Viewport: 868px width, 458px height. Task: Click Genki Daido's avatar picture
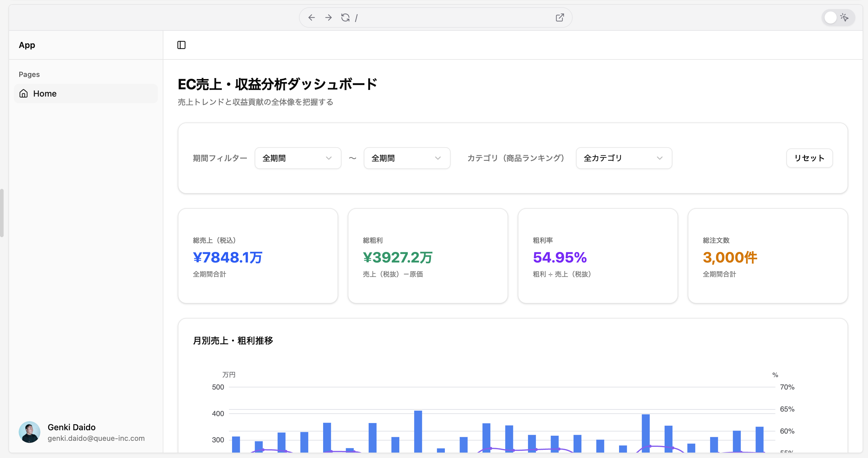[29, 432]
